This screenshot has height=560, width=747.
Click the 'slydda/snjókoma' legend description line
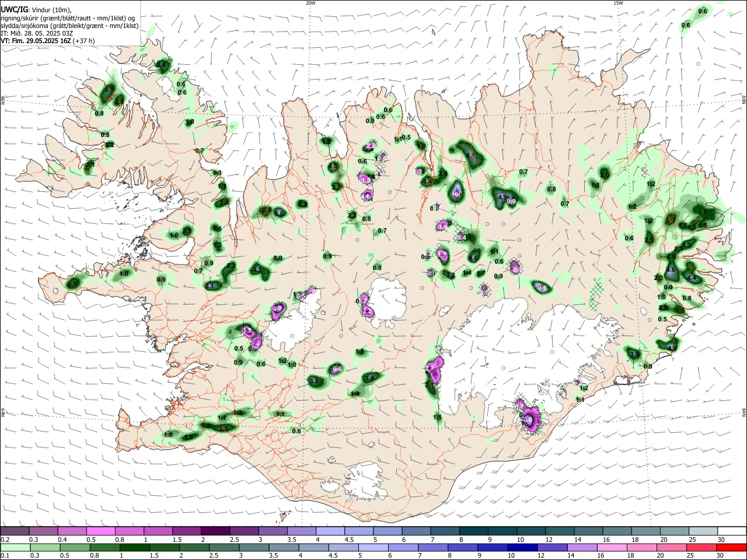69,26
